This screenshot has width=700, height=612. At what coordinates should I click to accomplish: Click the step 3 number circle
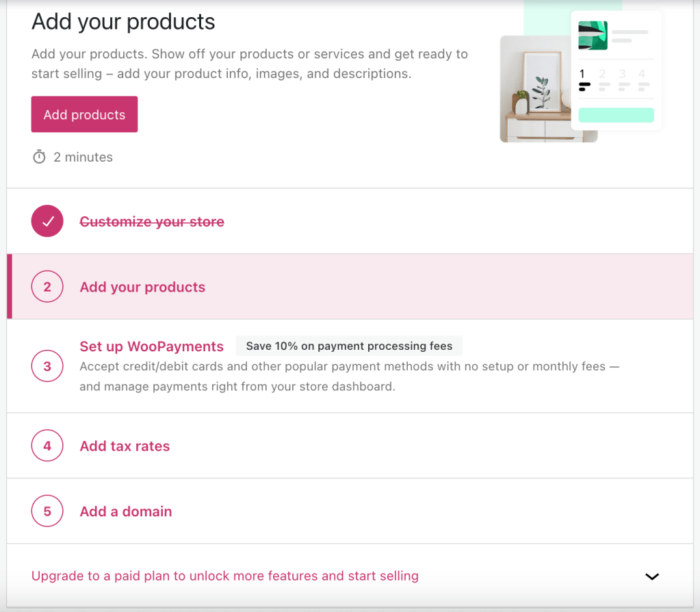[47, 366]
